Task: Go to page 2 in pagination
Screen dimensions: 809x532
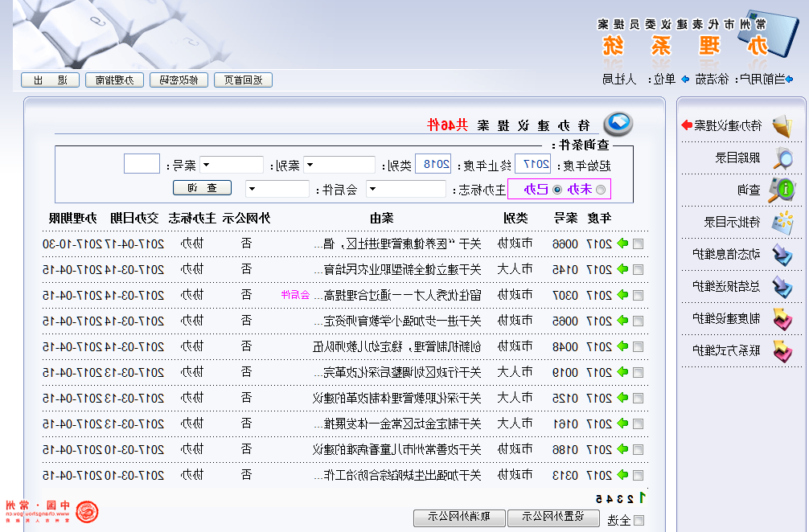Action: [631, 499]
